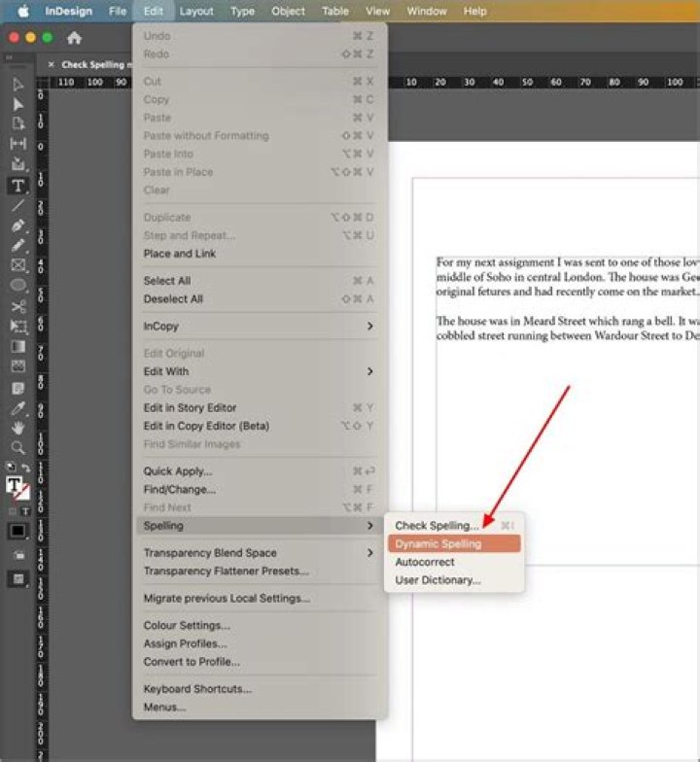Click the Home icon
Viewport: 700px width, 762px height.
click(74, 37)
